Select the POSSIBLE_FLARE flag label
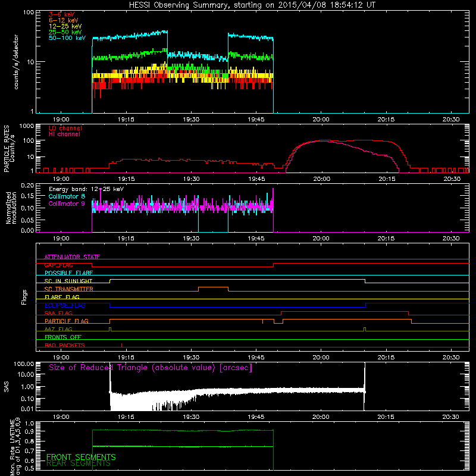This screenshot has width=476, height=476. (68, 273)
